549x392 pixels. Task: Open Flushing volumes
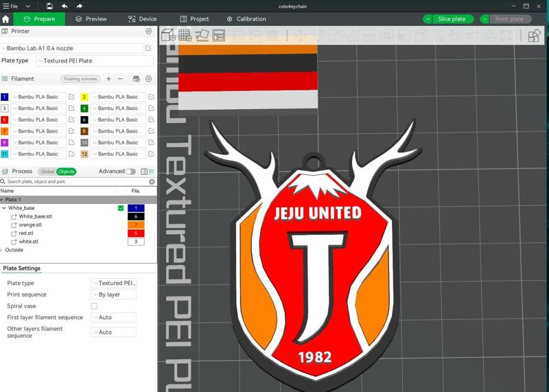pyautogui.click(x=80, y=79)
